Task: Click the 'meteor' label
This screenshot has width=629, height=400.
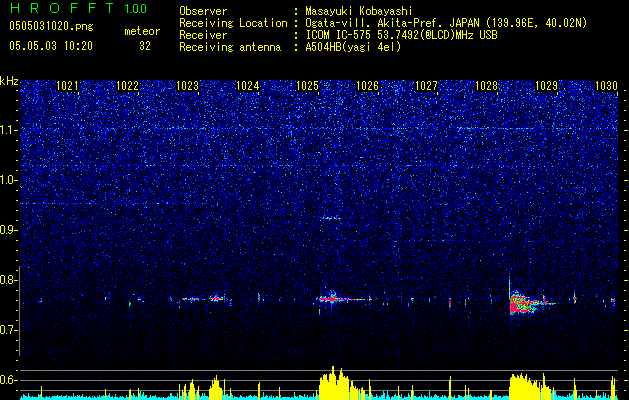Action: point(142,31)
